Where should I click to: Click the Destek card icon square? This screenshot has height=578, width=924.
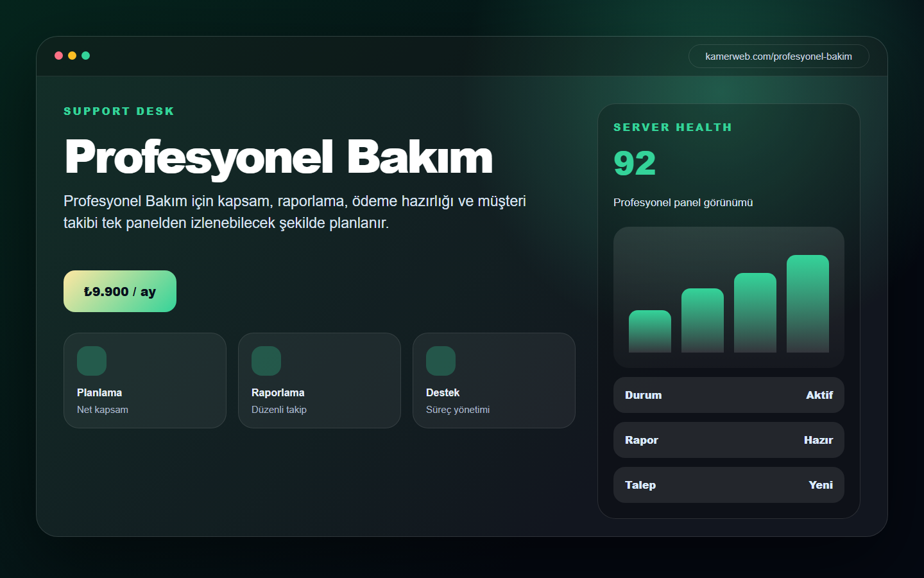pyautogui.click(x=441, y=361)
